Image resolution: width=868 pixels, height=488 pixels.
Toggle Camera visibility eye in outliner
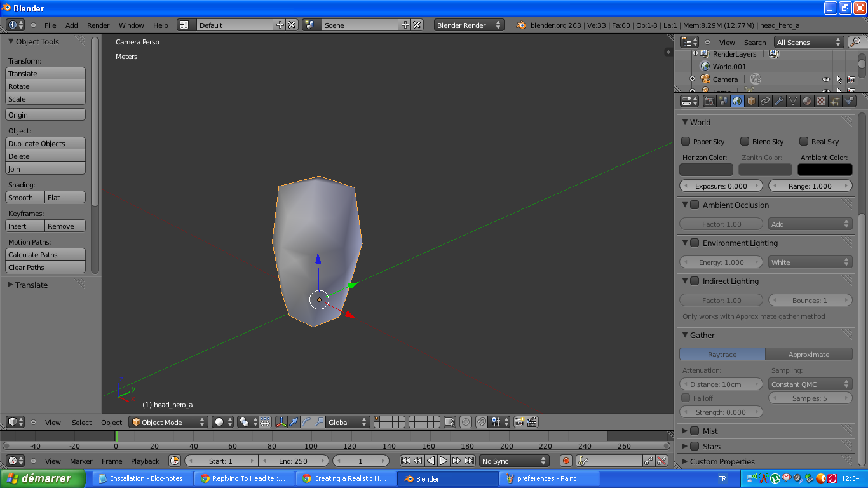click(826, 79)
